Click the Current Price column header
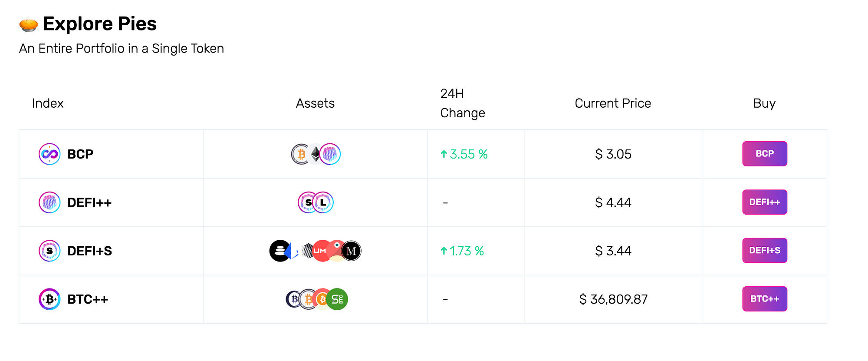868x361 pixels. (x=613, y=103)
